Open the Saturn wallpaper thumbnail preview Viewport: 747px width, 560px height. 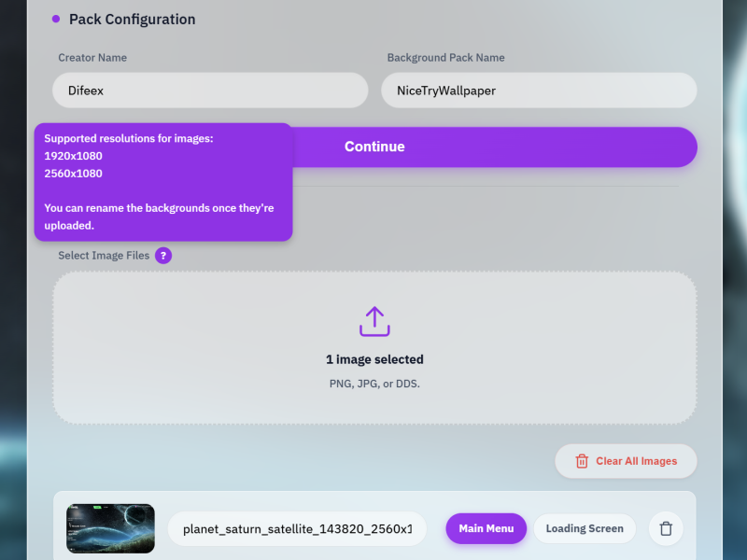[110, 528]
